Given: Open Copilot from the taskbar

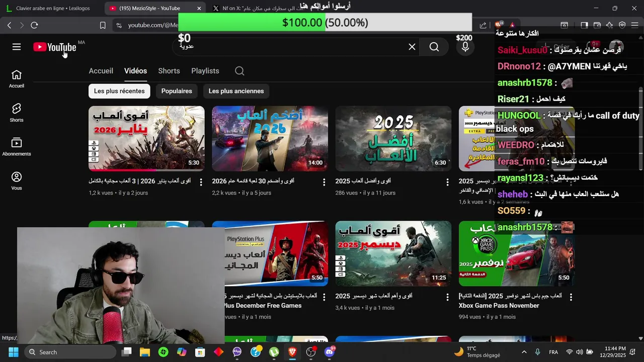Looking at the screenshot, I should [182, 352].
